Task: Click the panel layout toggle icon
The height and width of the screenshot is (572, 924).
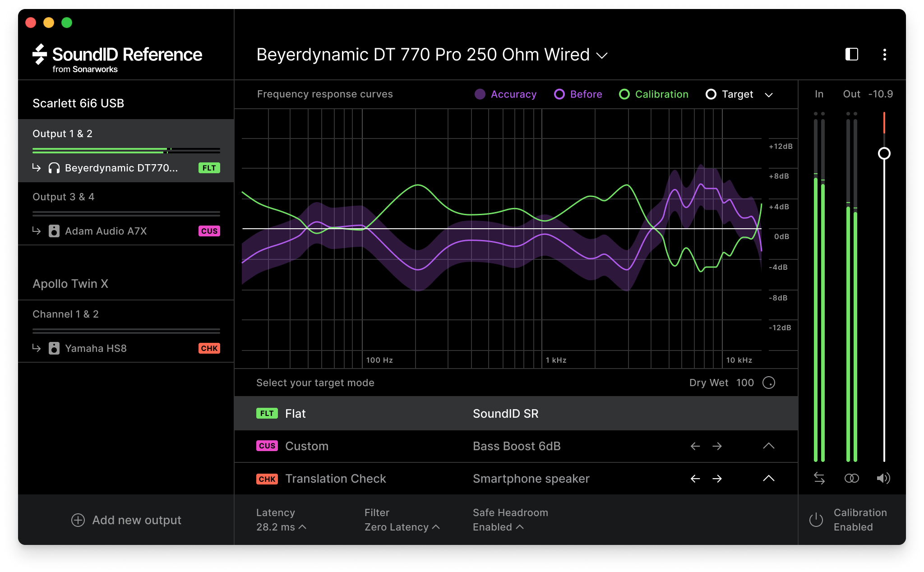Action: [x=852, y=54]
